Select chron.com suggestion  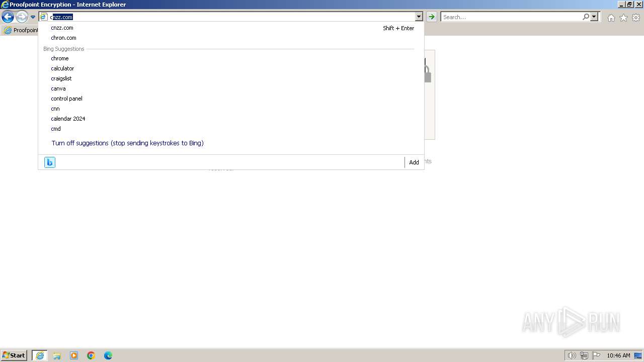pos(231,38)
